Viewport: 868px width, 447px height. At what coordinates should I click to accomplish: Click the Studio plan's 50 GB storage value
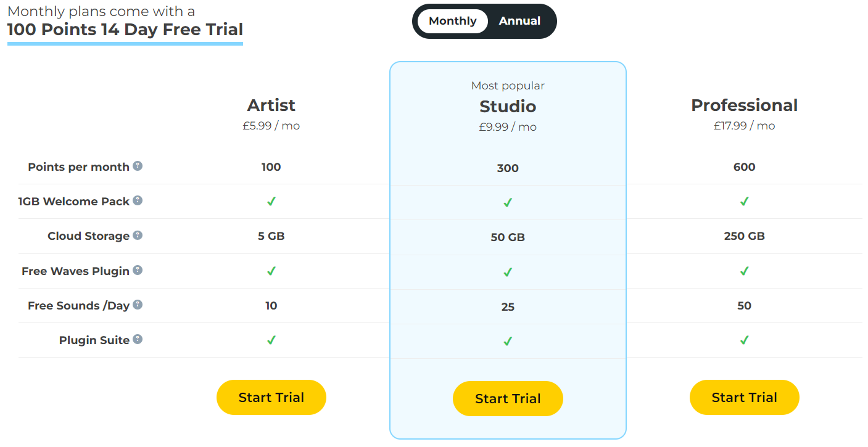point(508,237)
